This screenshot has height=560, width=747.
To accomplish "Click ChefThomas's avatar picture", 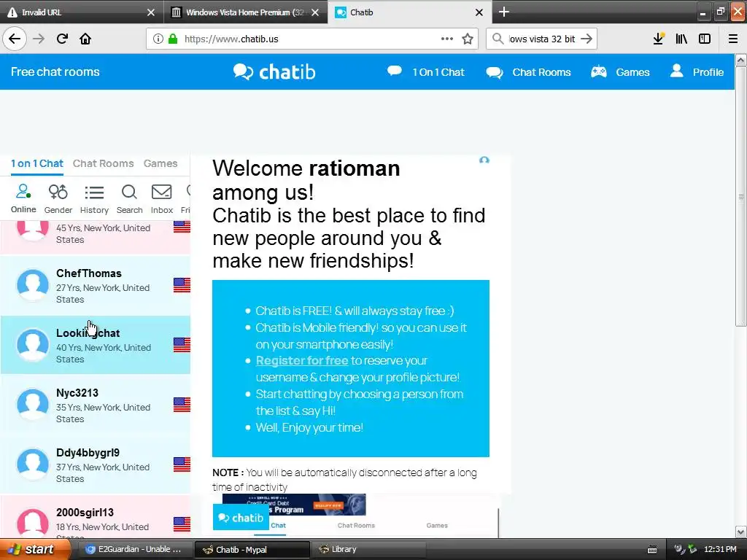I will (32, 285).
